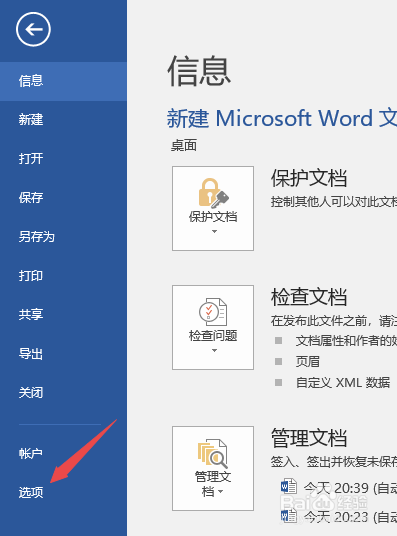Click the 自定义 XML 数据 bullet item
Screen dimensions: 397x536
pos(343,382)
